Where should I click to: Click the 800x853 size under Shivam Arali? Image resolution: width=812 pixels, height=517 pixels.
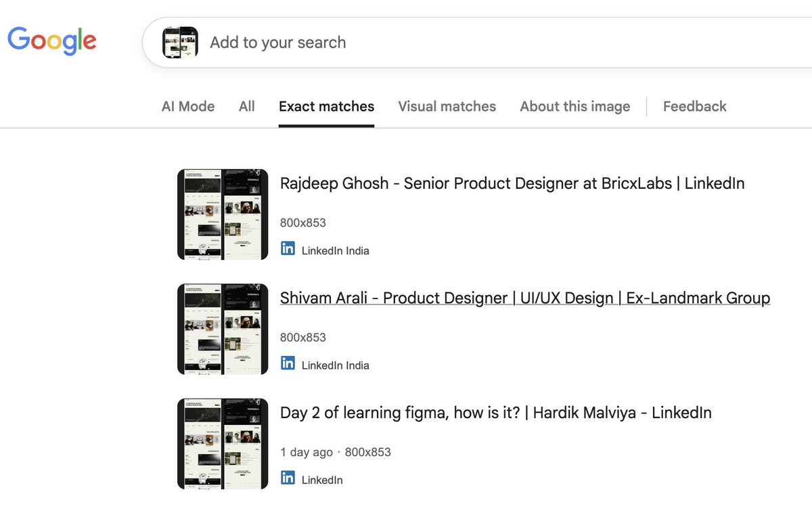[303, 337]
